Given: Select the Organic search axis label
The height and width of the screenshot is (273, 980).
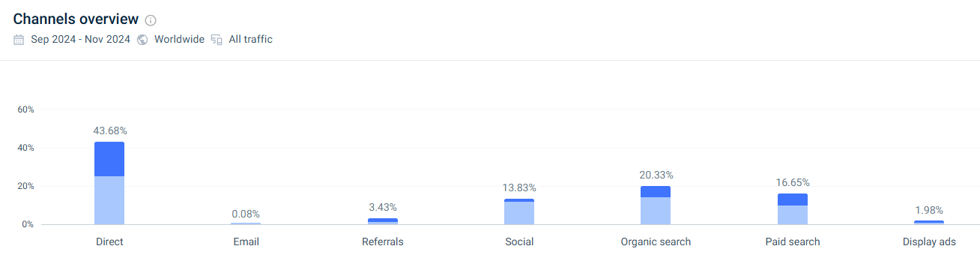Looking at the screenshot, I should (x=656, y=242).
